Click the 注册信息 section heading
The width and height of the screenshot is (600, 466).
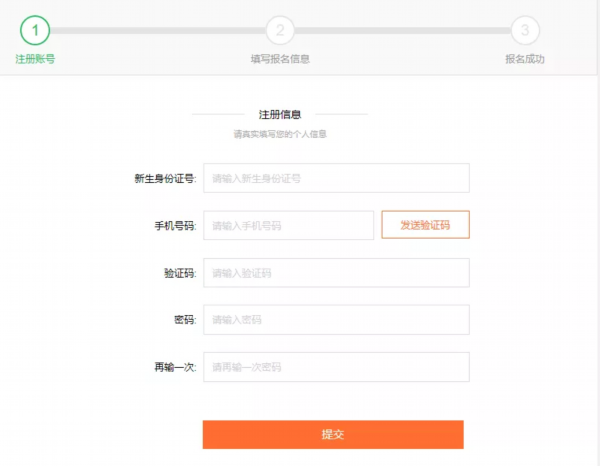pyautogui.click(x=280, y=114)
